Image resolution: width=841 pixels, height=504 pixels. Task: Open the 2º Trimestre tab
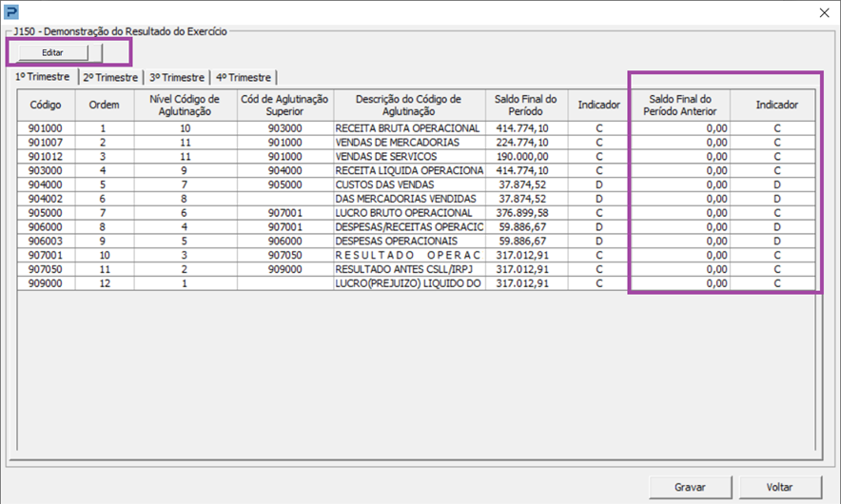click(111, 77)
